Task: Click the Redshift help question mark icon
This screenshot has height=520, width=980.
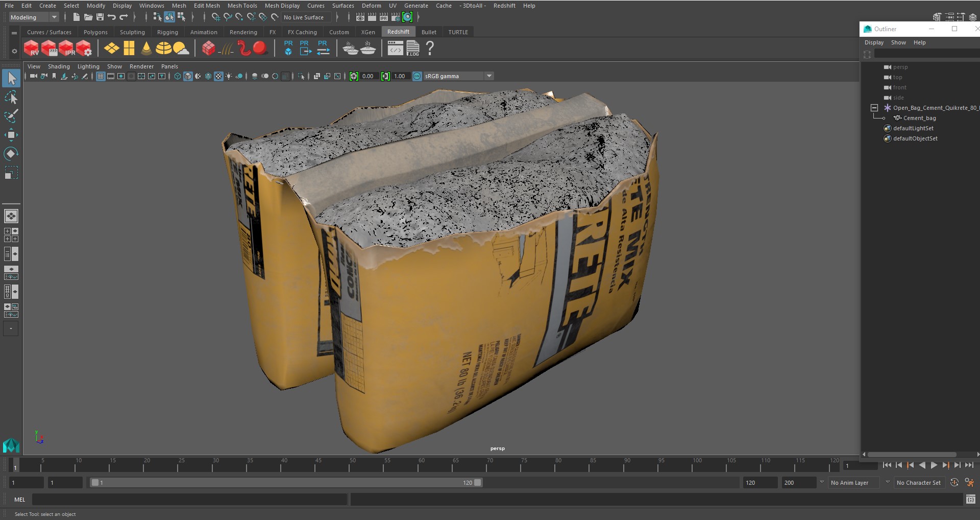Action: pos(430,49)
